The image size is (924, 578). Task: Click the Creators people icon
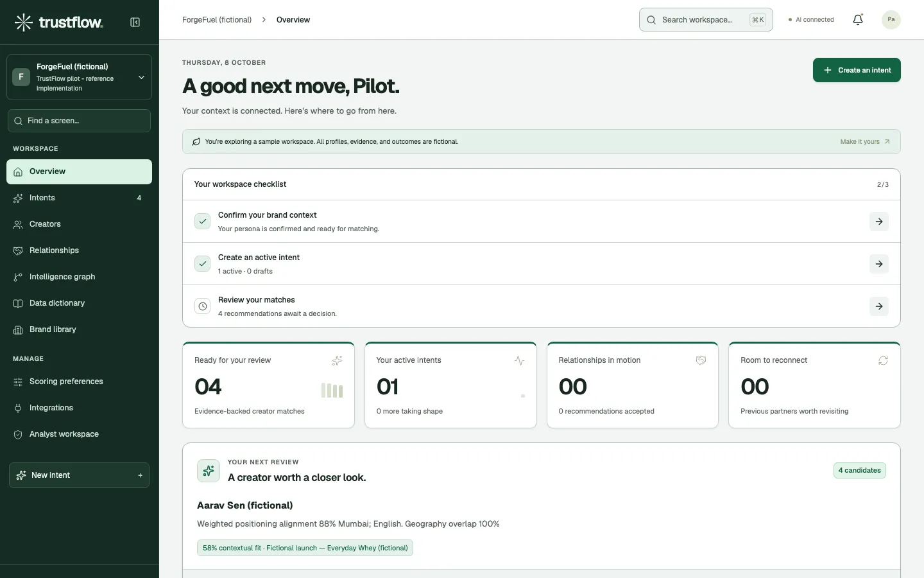coord(18,225)
